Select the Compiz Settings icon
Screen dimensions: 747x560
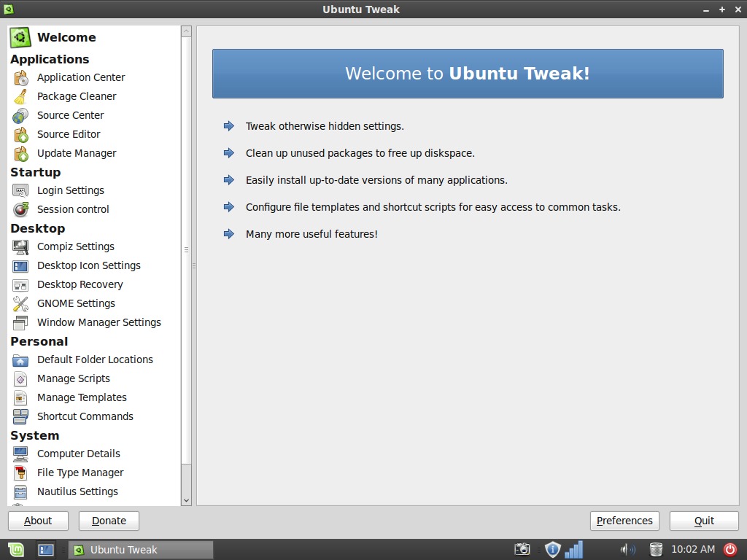pyautogui.click(x=20, y=246)
